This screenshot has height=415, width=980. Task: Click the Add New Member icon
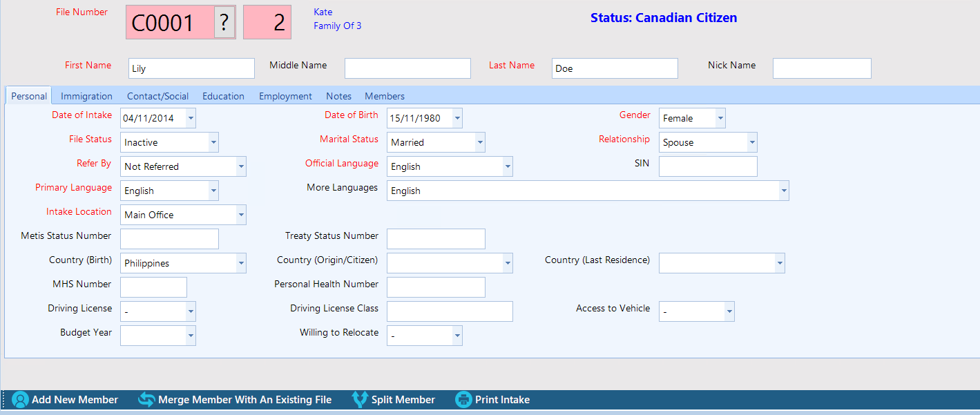[x=20, y=400]
